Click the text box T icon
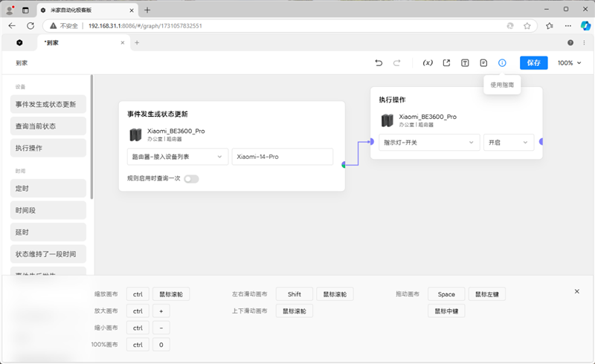The image size is (595, 364). tap(465, 63)
